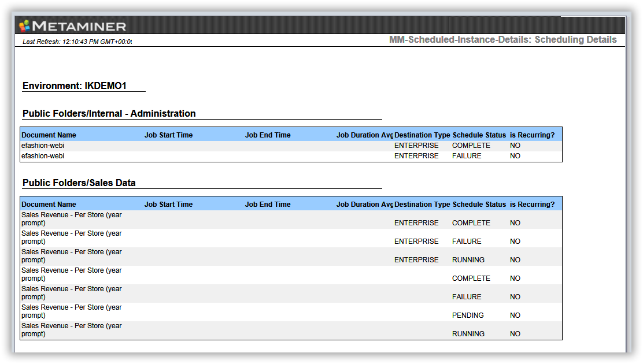This screenshot has width=643, height=364.
Task: Select the Environment: IKDEMO1 heading
Action: click(74, 86)
